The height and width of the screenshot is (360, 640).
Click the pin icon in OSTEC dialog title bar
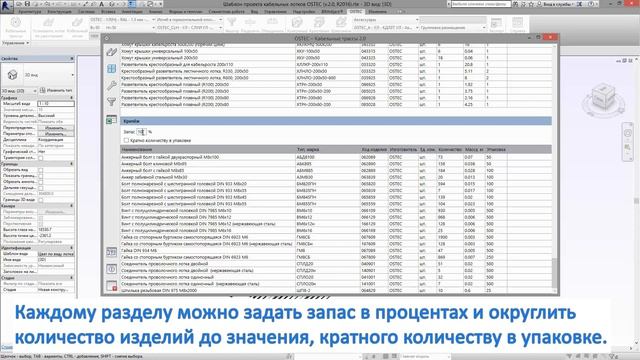pos(107,38)
